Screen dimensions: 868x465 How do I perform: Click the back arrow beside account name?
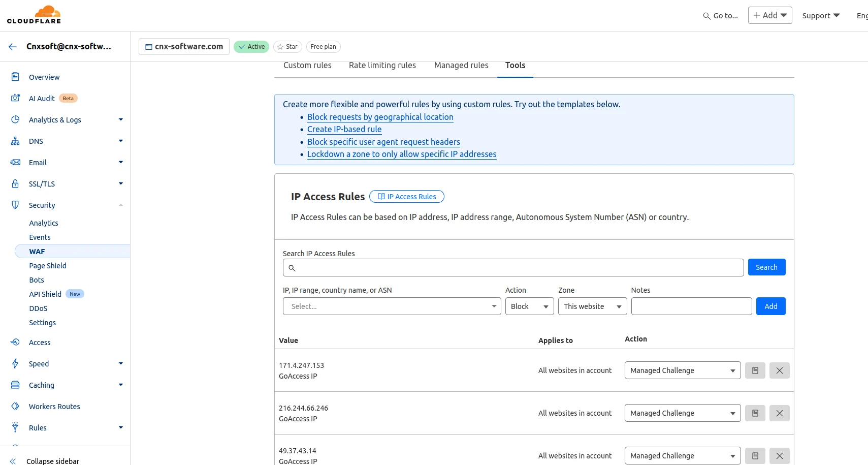point(13,46)
